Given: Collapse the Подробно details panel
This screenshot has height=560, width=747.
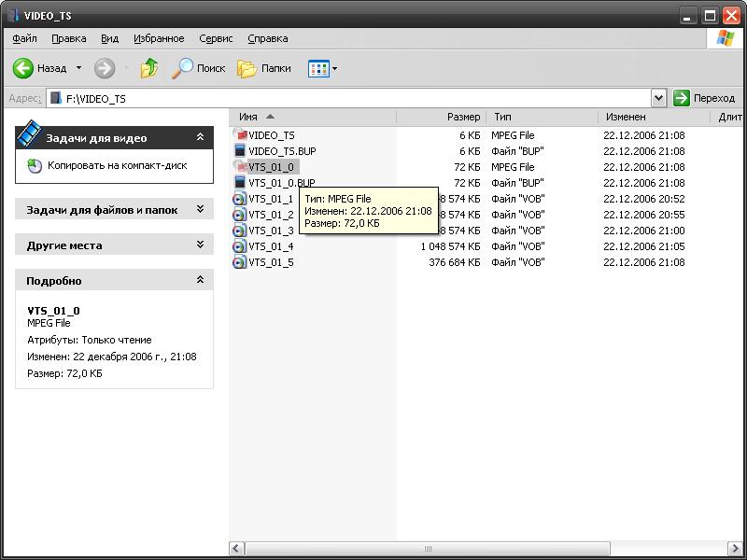Looking at the screenshot, I should [200, 280].
